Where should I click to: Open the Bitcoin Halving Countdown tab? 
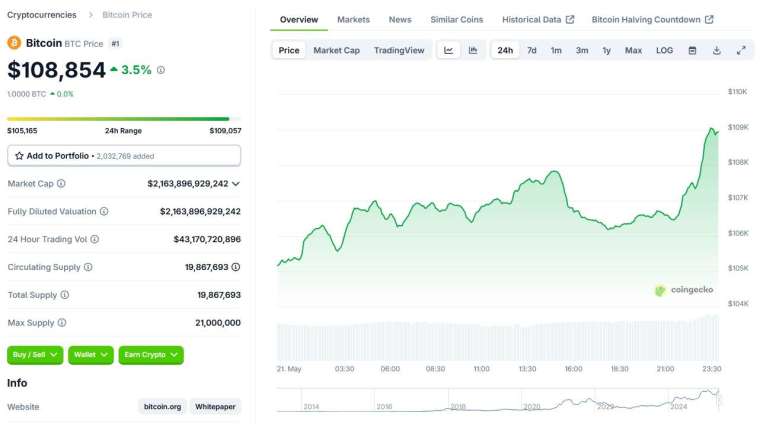click(x=652, y=20)
